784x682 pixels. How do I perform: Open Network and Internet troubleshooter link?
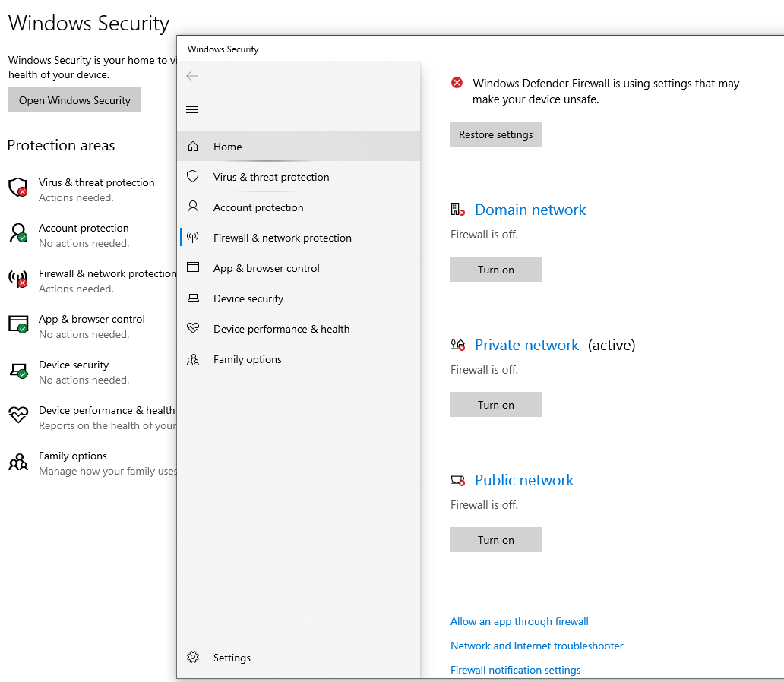(x=536, y=646)
